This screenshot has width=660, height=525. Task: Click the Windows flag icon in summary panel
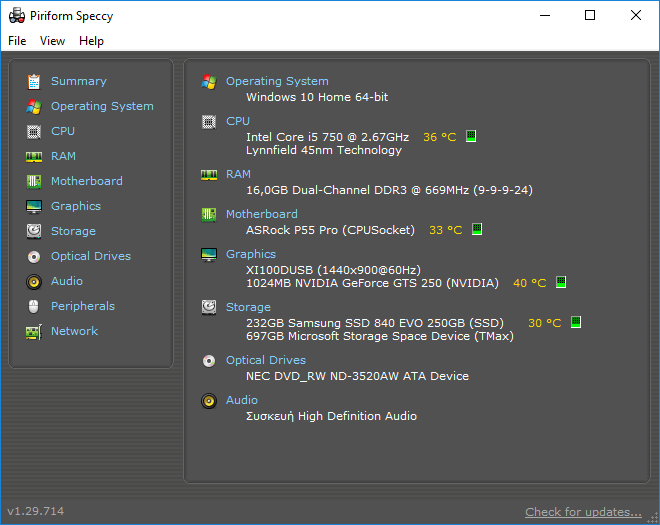coord(209,81)
